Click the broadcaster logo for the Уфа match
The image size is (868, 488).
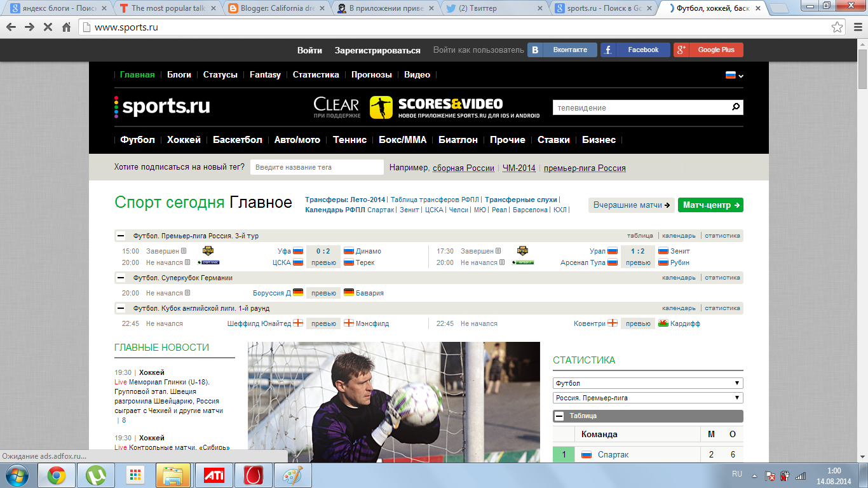[x=208, y=250]
